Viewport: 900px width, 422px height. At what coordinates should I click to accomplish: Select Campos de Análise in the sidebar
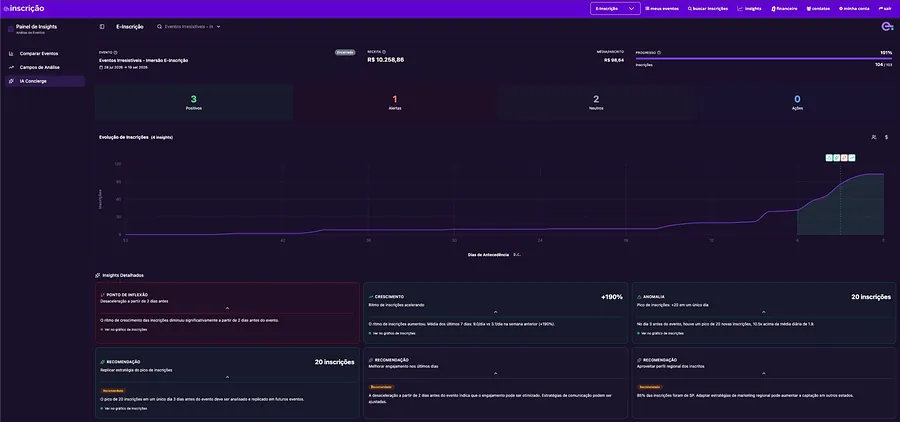[x=45, y=67]
